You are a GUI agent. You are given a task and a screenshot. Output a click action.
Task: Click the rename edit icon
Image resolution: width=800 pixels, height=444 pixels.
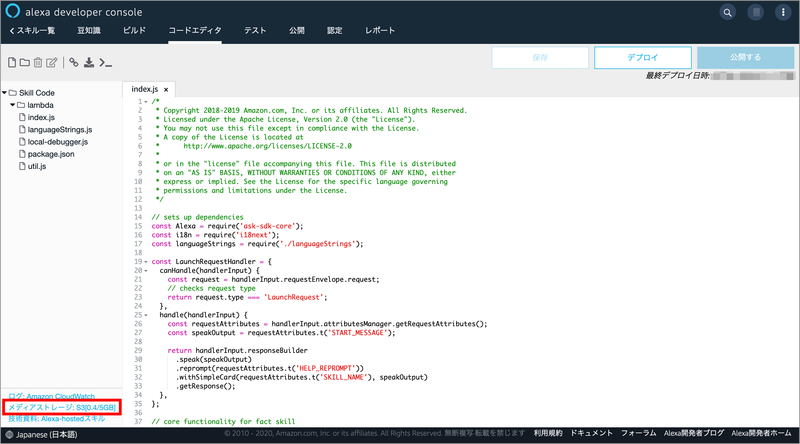pyautogui.click(x=52, y=62)
